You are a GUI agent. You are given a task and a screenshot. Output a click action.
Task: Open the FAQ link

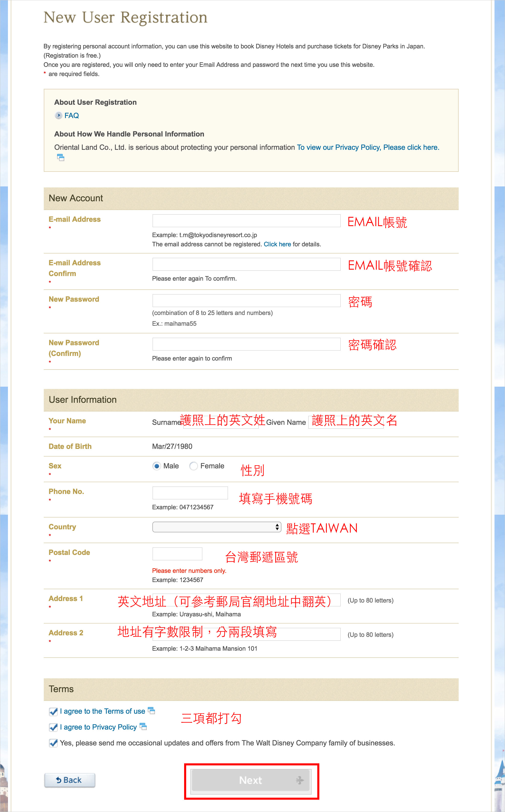coord(71,115)
